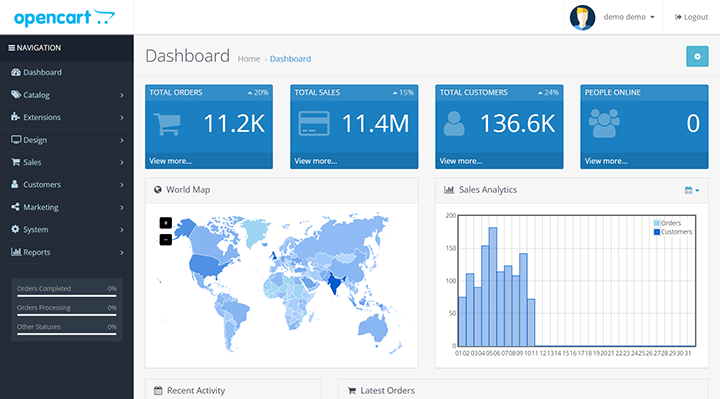Open the Reports sidebar menu item
Image resolution: width=720 pixels, height=399 pixels.
67,252
